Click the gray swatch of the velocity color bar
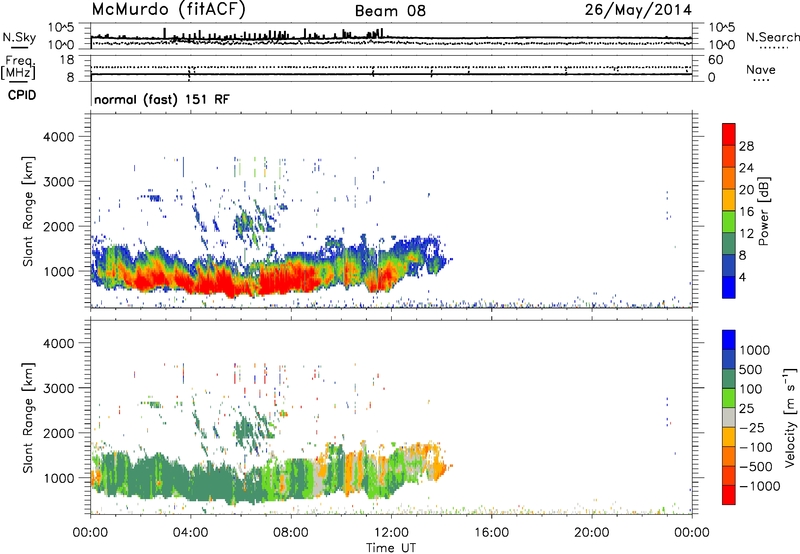The height and width of the screenshot is (554, 800). click(x=729, y=418)
